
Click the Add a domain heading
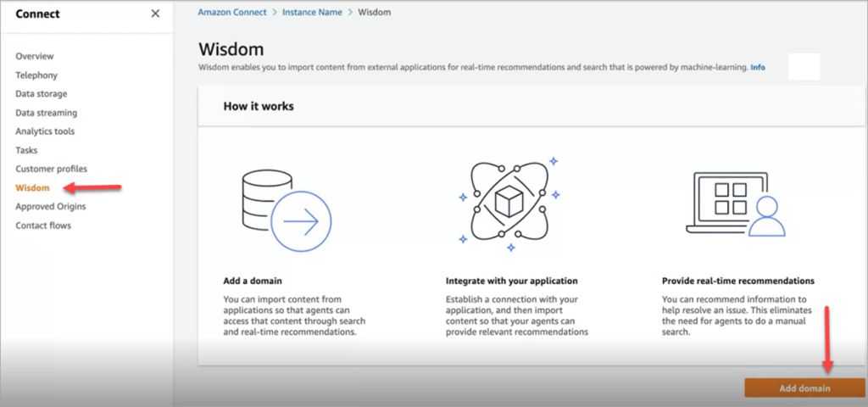point(253,281)
